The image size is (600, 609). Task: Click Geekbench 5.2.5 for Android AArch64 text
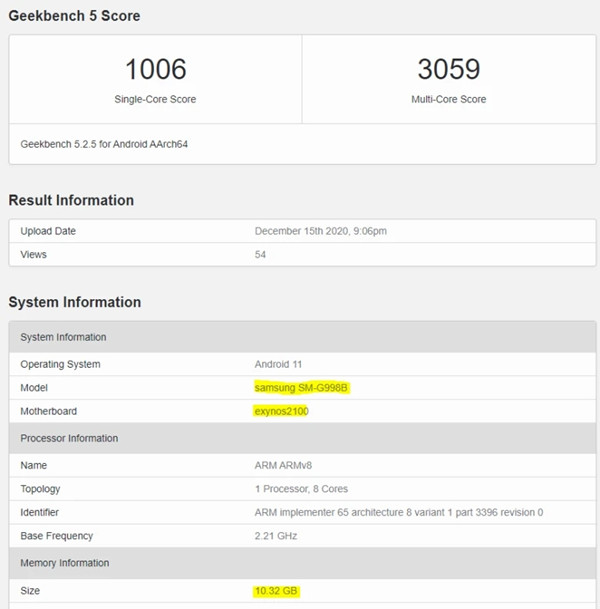click(104, 144)
